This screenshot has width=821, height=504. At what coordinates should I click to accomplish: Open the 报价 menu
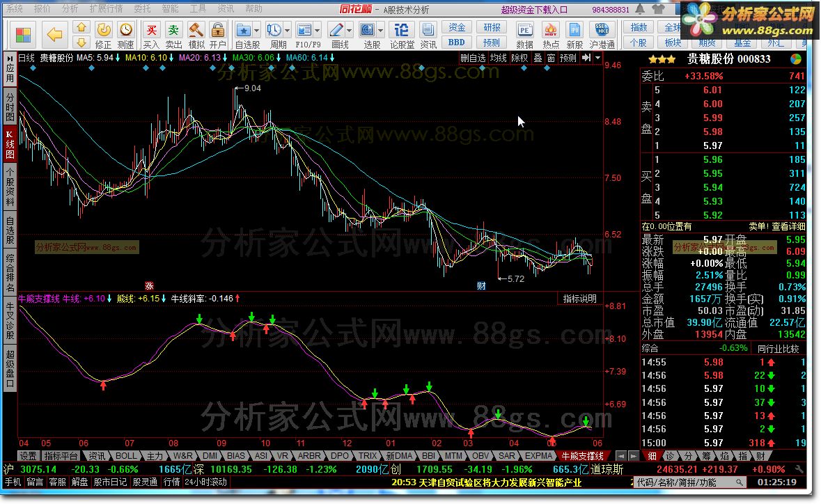pos(42,8)
